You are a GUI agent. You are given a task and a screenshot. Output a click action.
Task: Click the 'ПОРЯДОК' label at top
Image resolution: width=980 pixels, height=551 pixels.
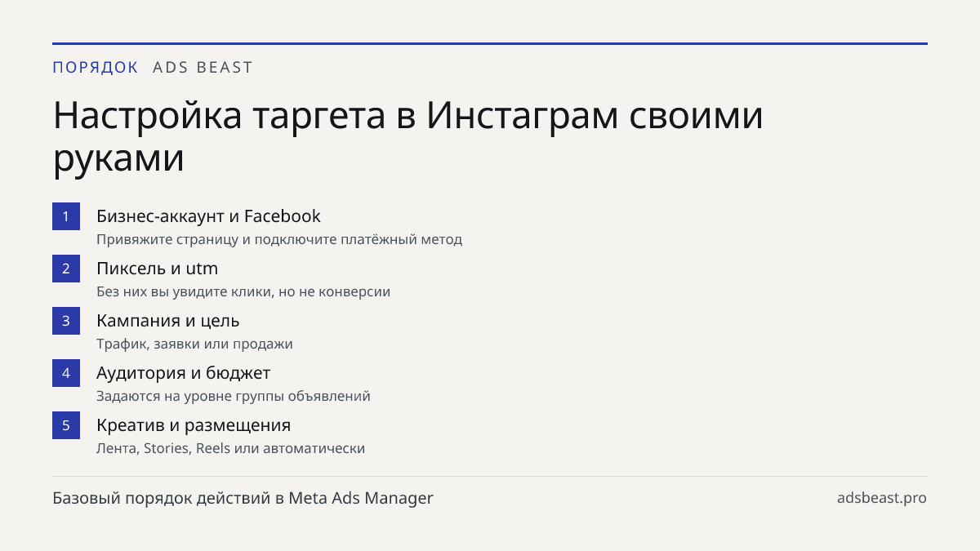pyautogui.click(x=96, y=68)
